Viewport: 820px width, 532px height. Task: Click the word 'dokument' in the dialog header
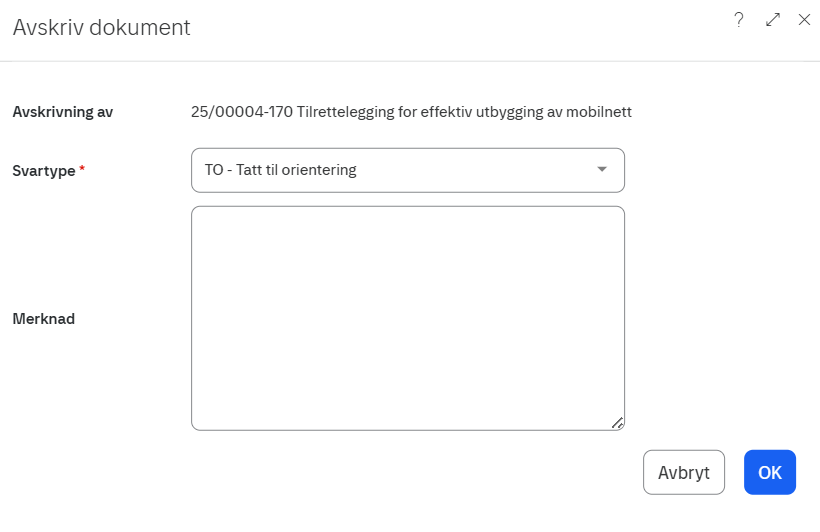pyautogui.click(x=140, y=28)
